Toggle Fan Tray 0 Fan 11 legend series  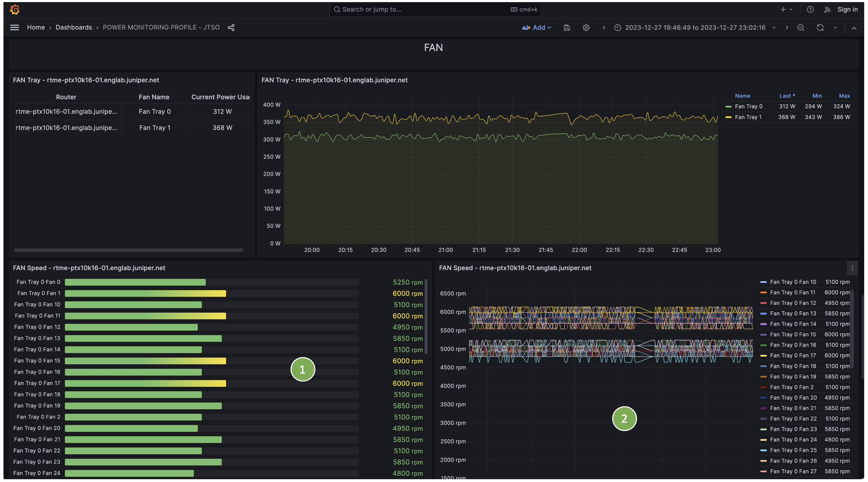tap(792, 293)
